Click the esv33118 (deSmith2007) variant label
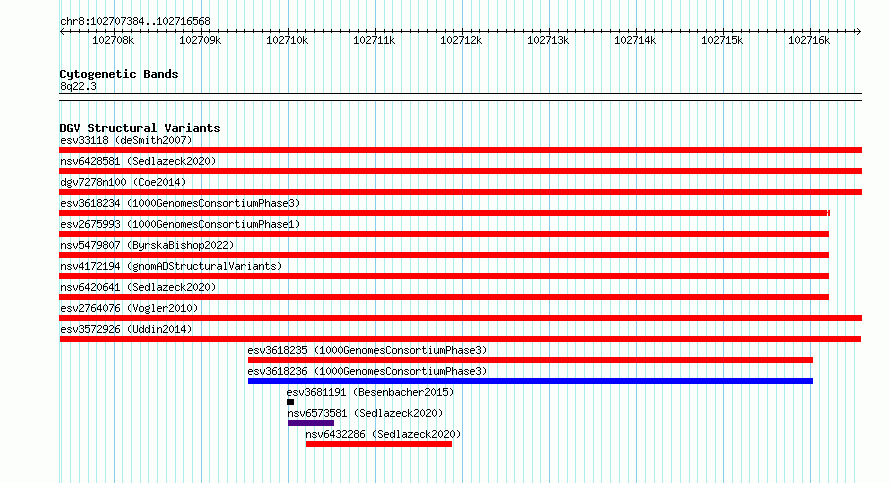 (126, 140)
